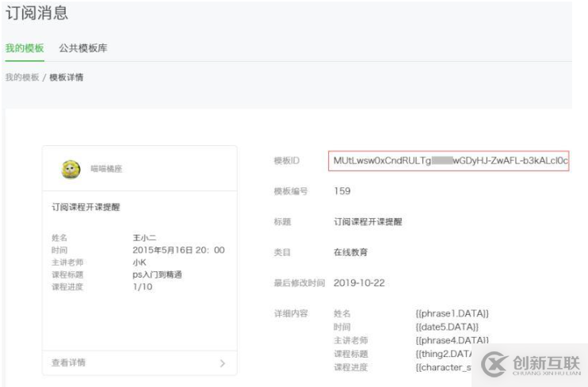Click the template number 159

pos(342,191)
